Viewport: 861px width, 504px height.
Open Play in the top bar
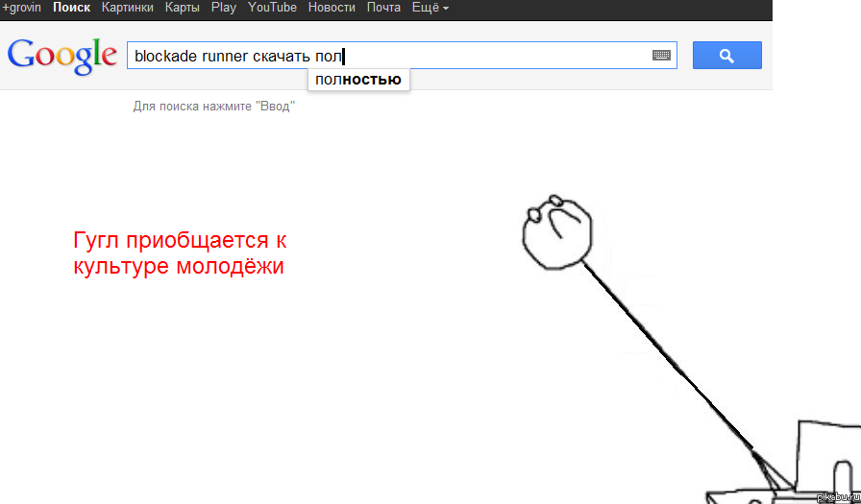pos(224,8)
